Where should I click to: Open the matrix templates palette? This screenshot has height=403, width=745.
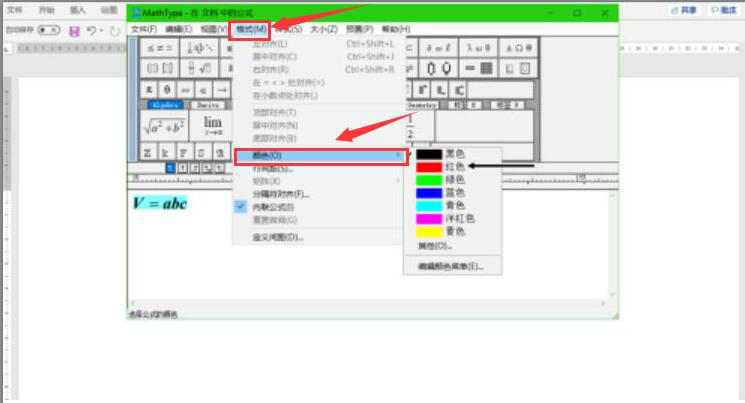coord(478,68)
